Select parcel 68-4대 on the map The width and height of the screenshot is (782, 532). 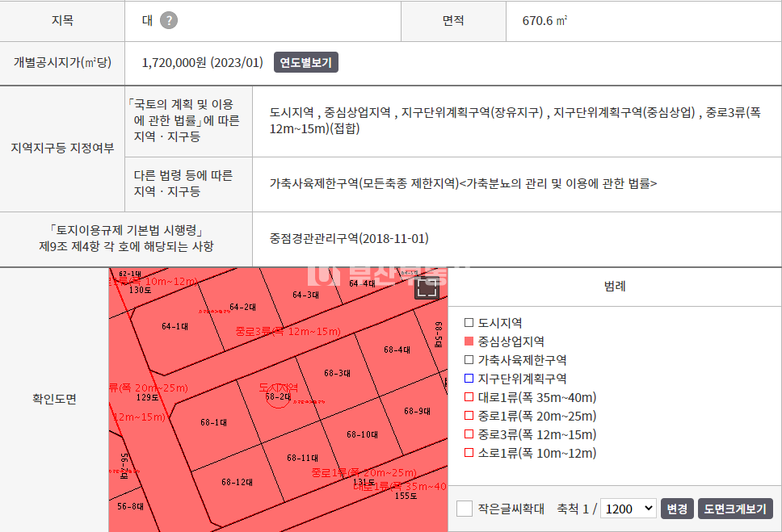397,350
